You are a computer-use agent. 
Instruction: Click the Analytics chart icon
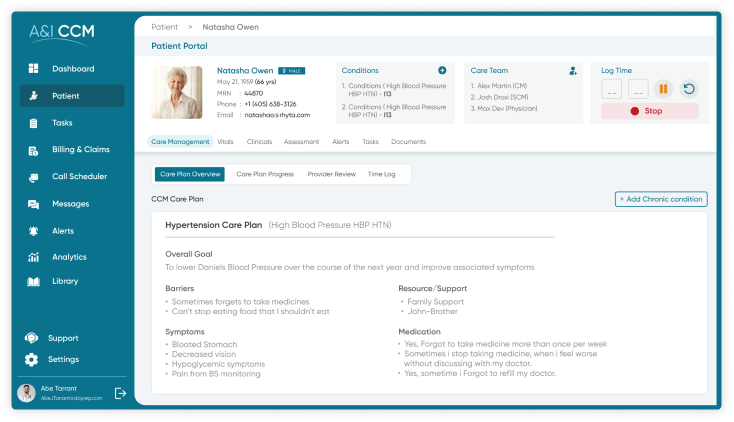[33, 257]
